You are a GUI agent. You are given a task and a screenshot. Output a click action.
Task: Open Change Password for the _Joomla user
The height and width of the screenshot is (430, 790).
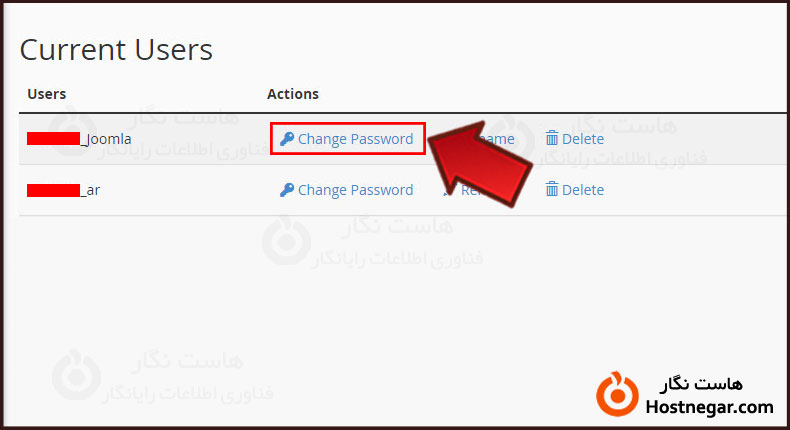tap(355, 139)
